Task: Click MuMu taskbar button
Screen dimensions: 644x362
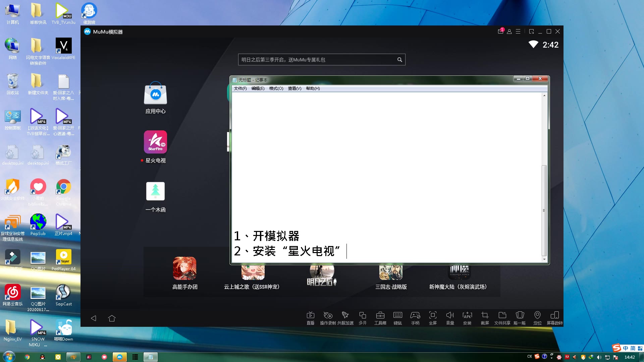Action: coord(119,357)
